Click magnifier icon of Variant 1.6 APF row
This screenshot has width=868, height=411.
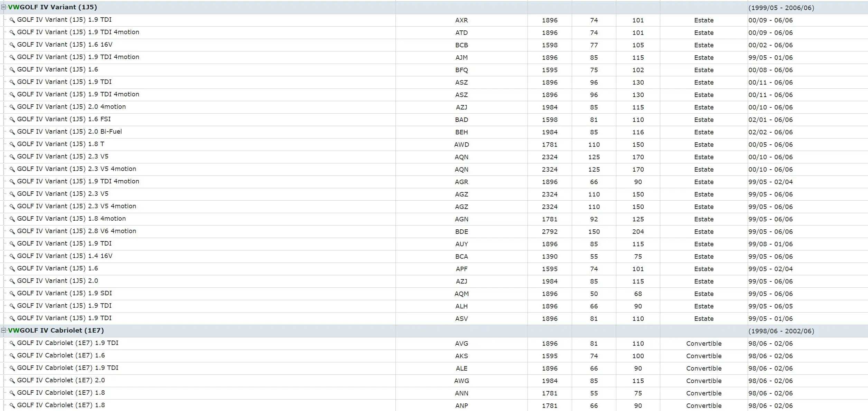point(12,269)
